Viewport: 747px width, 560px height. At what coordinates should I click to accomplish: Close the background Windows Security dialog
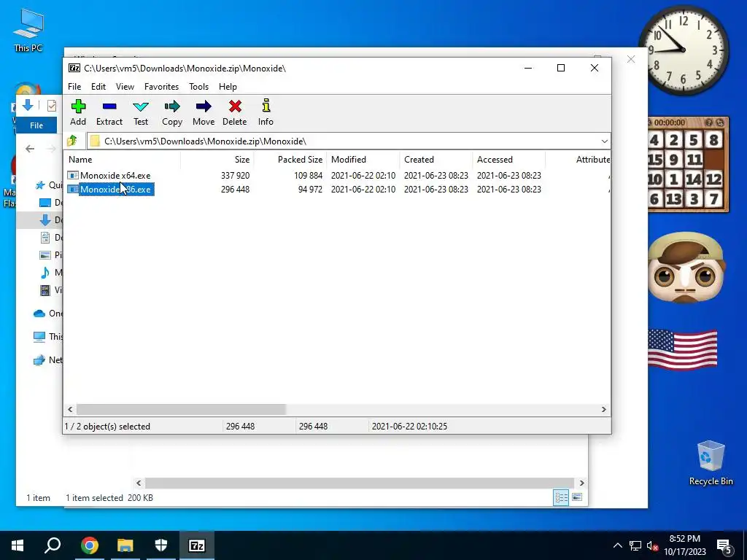click(x=631, y=59)
